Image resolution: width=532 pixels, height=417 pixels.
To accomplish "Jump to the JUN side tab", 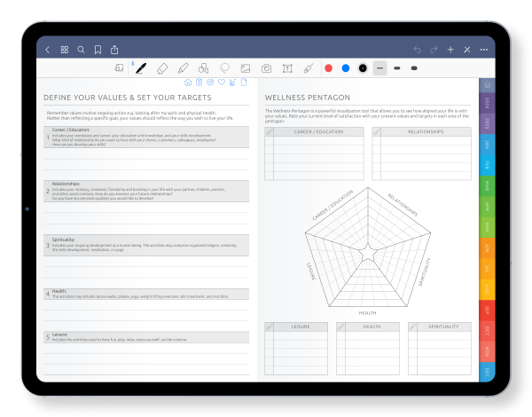I will tap(487, 248).
